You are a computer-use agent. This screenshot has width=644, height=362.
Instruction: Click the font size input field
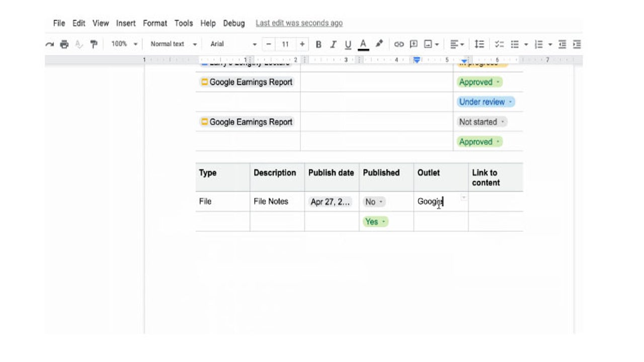tap(285, 44)
